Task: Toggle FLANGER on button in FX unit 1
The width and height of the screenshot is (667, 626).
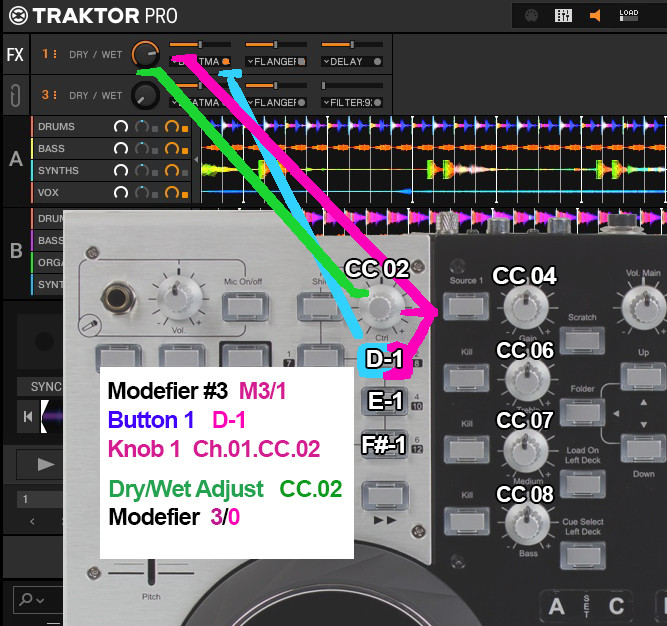Action: tap(302, 62)
